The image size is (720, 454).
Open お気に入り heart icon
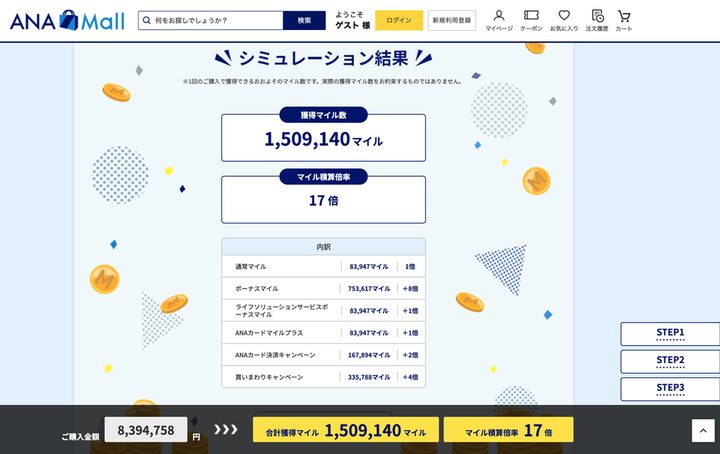point(564,21)
